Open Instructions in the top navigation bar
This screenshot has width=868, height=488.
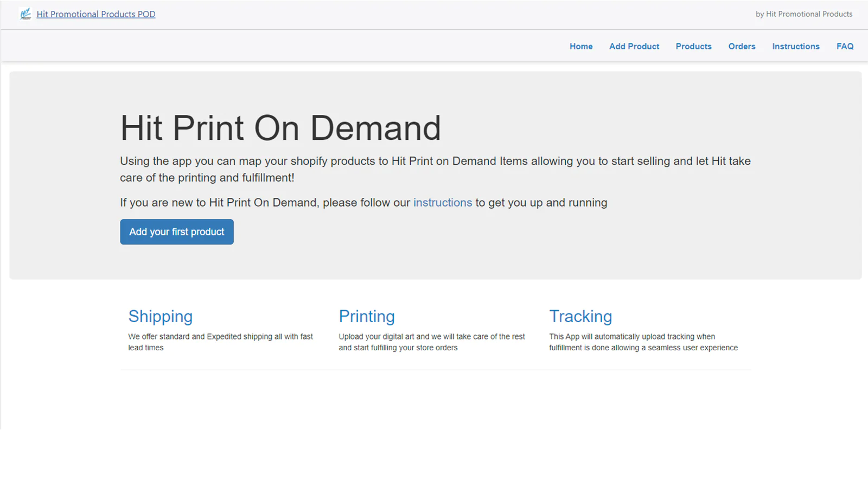pos(796,47)
